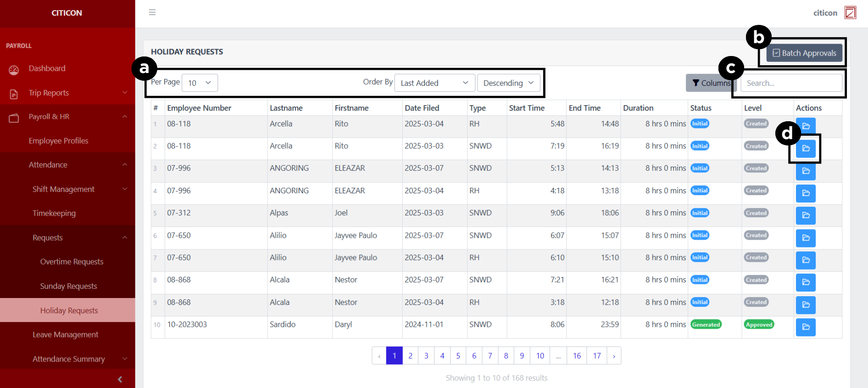
Task: Click the Columns filter button
Action: [711, 83]
